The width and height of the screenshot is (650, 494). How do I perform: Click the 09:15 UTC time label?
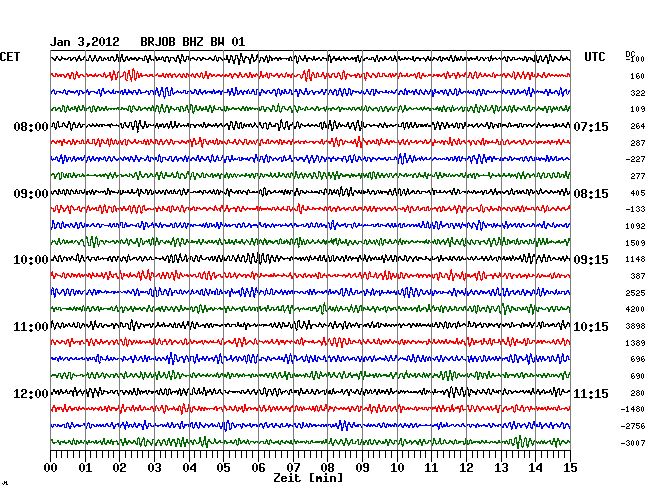591,260
